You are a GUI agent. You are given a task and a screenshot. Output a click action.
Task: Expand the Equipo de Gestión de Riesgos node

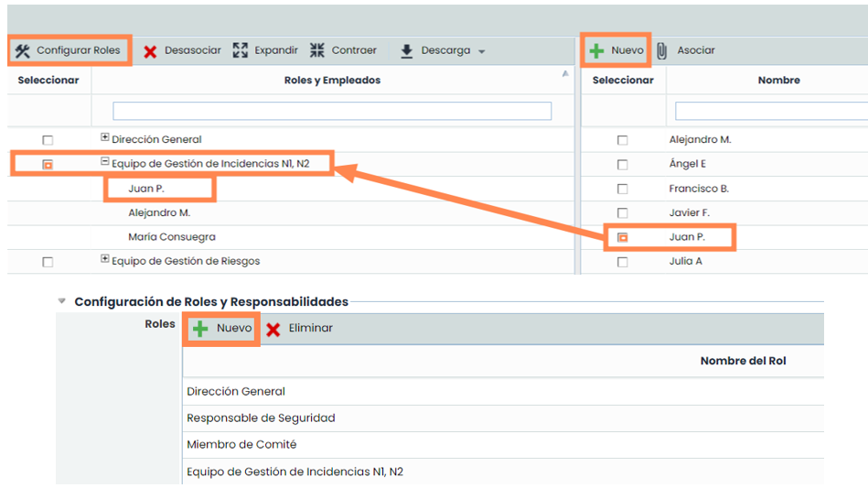coord(105,260)
